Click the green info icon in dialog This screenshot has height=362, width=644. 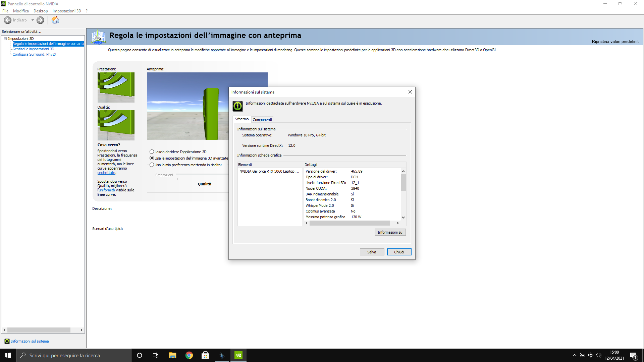click(x=237, y=106)
